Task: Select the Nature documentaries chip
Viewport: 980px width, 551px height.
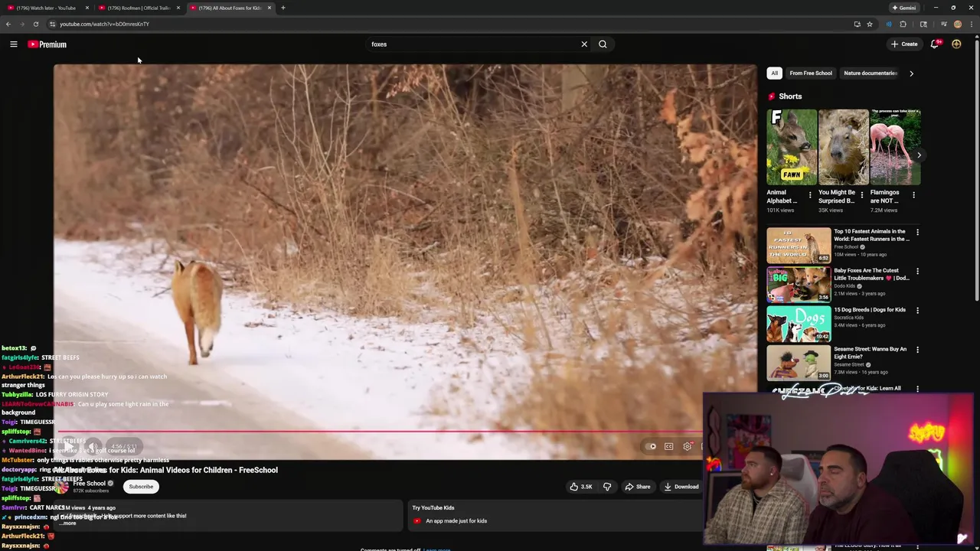Action: click(870, 73)
